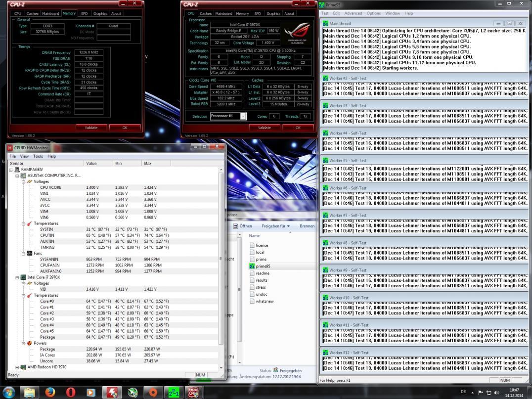
Task: Click the Main thread window icon in Prime95
Action: pos(325,23)
